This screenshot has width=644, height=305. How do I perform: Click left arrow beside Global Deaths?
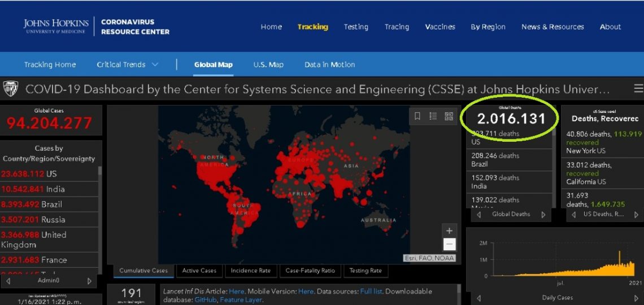click(479, 214)
